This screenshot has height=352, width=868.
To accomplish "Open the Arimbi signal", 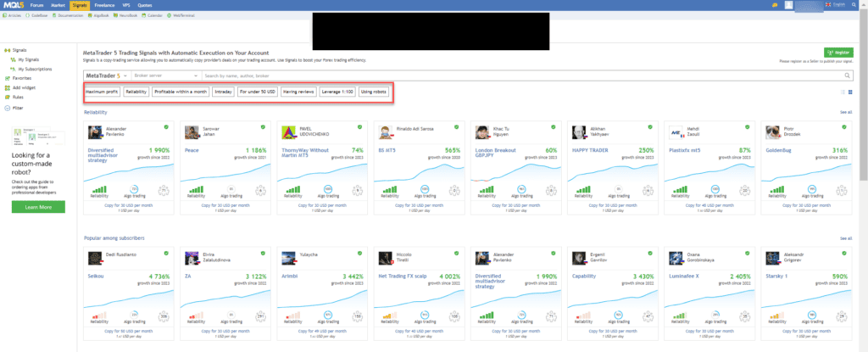I will 290,276.
